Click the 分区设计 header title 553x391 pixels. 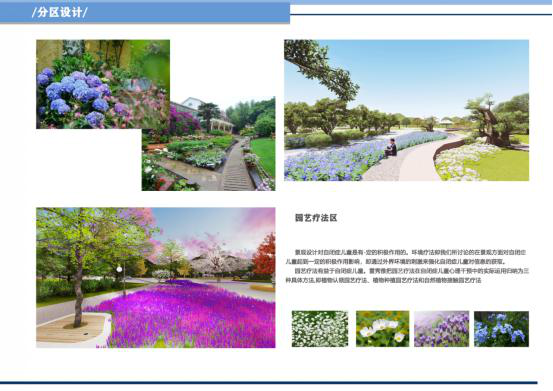point(59,12)
